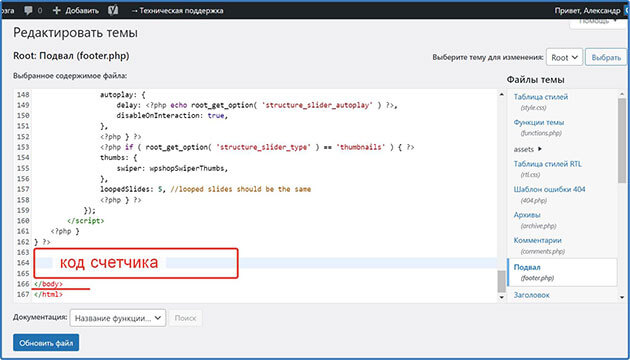
Task: Click the plus icon next to Добавить
Action: click(57, 11)
